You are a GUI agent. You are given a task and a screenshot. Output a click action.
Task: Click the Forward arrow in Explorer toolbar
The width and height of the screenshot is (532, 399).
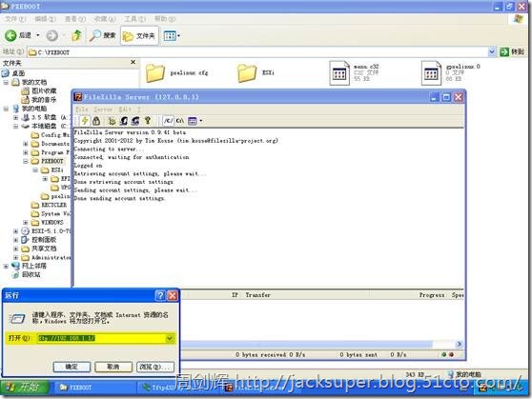[x=51, y=35]
